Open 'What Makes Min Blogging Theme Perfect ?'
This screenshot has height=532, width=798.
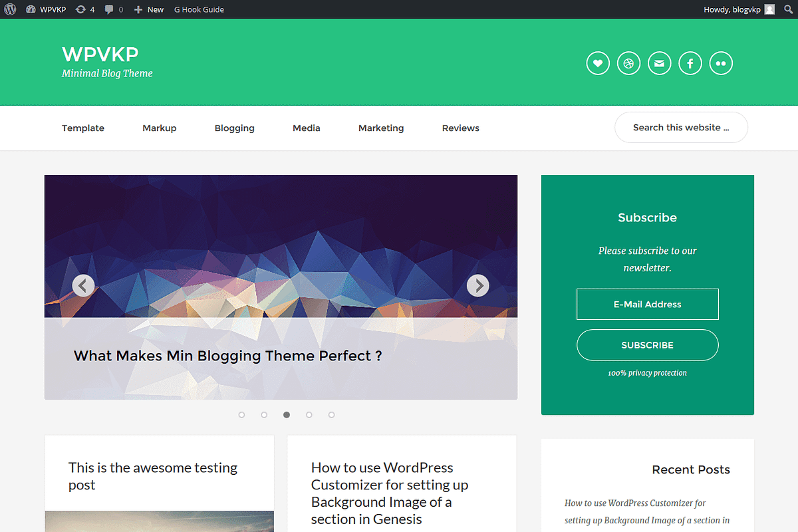[x=228, y=356]
